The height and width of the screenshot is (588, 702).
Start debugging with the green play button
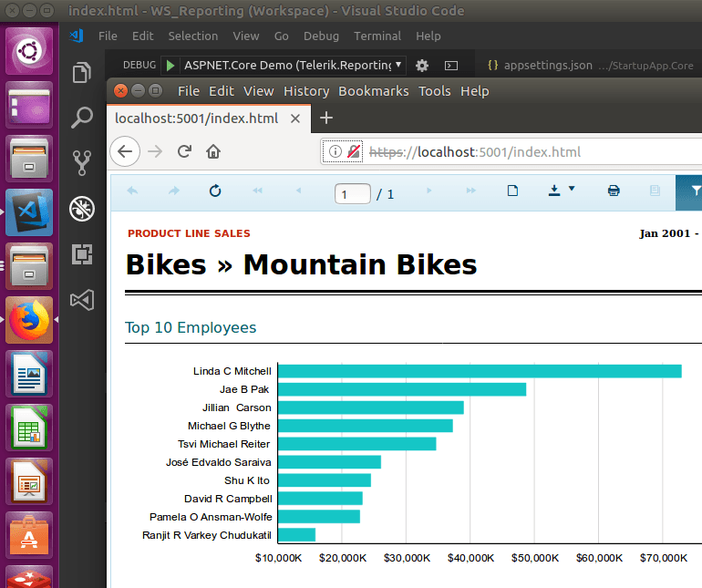coord(170,66)
